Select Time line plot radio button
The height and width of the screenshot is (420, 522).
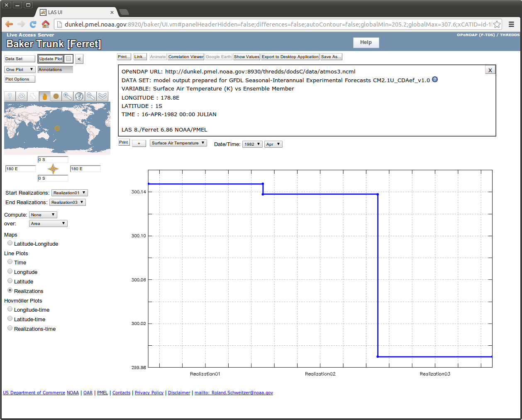tap(10, 262)
